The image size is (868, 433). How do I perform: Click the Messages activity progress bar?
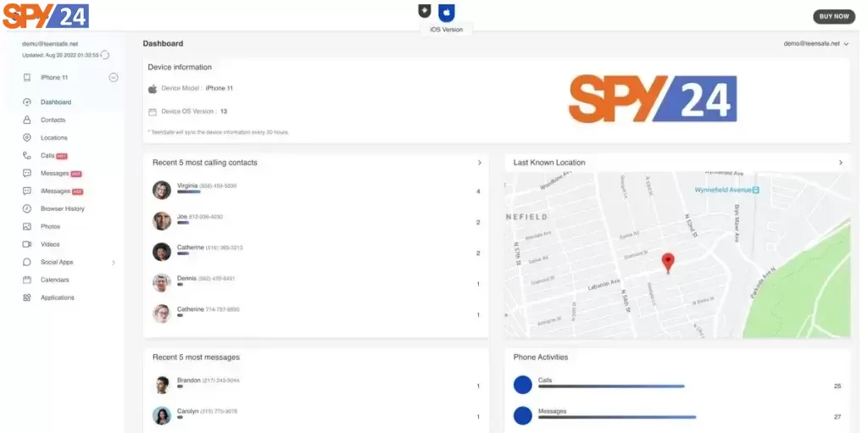pos(617,418)
